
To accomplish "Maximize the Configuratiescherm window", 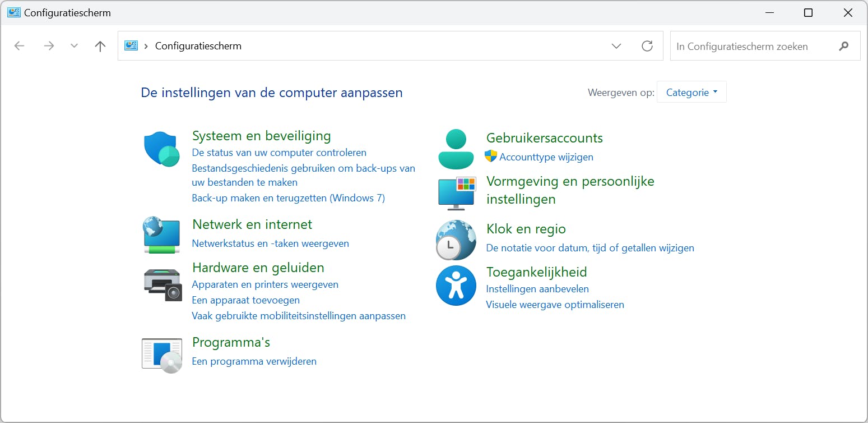I will (808, 12).
